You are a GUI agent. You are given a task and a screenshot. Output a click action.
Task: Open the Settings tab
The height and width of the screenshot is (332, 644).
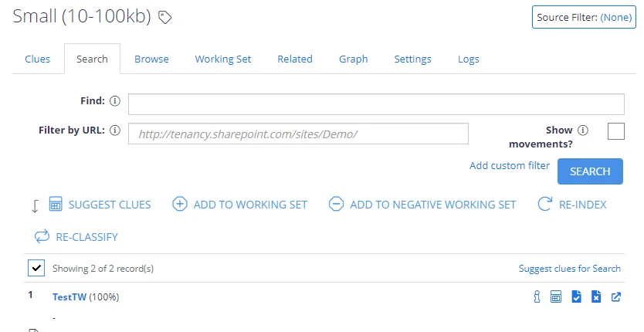[x=413, y=59]
